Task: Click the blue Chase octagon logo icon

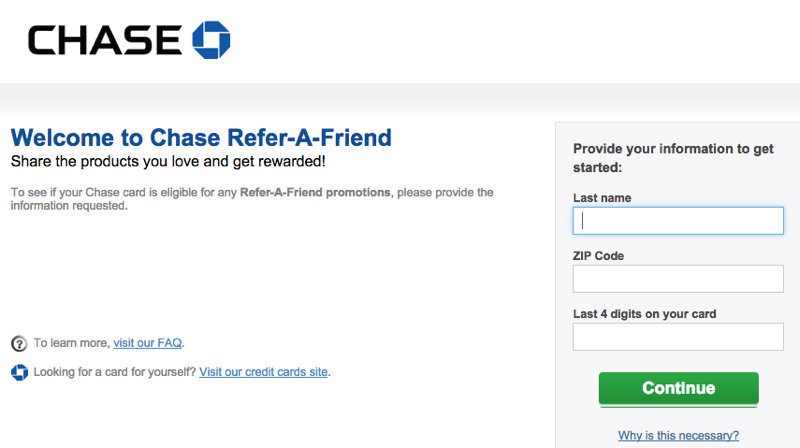Action: click(211, 40)
